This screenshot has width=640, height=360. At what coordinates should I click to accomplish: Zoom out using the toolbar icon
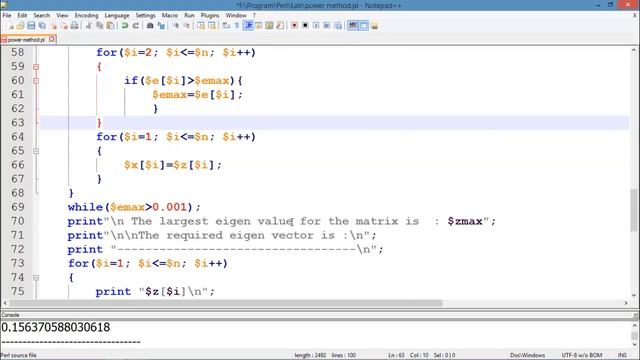187,26
